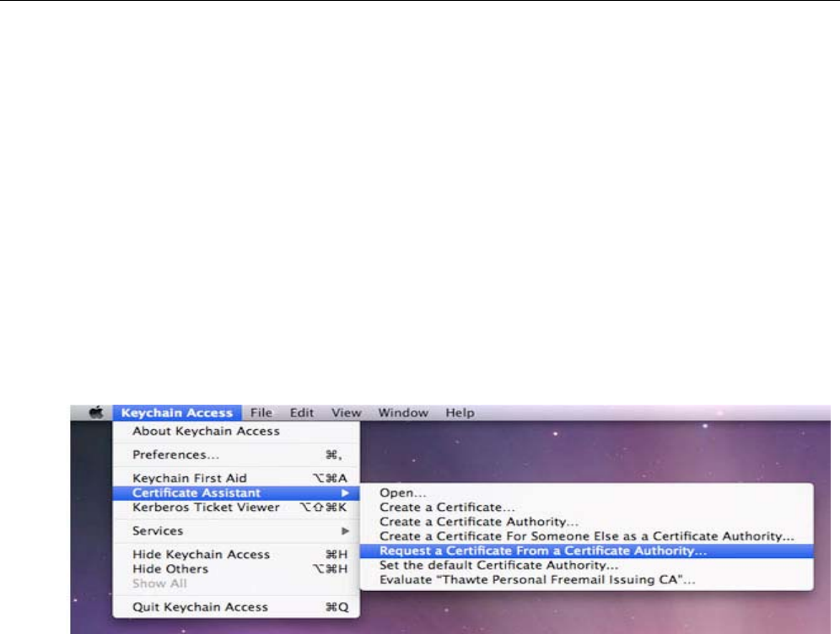This screenshot has width=840, height=634.
Task: Select Set the default Certificate Authority…
Action: coord(587,565)
